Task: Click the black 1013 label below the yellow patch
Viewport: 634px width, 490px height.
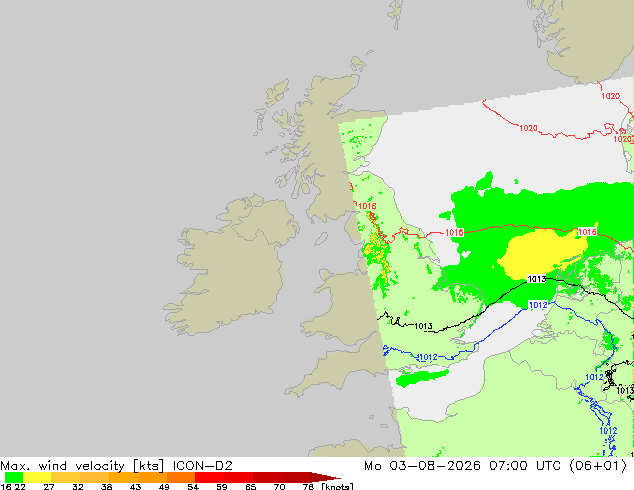Action: [x=537, y=279]
